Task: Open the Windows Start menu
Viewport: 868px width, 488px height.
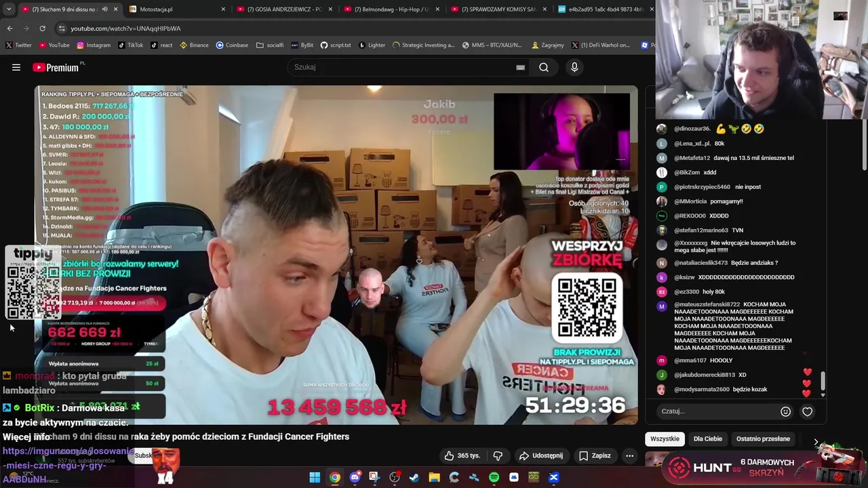Action: click(x=315, y=477)
